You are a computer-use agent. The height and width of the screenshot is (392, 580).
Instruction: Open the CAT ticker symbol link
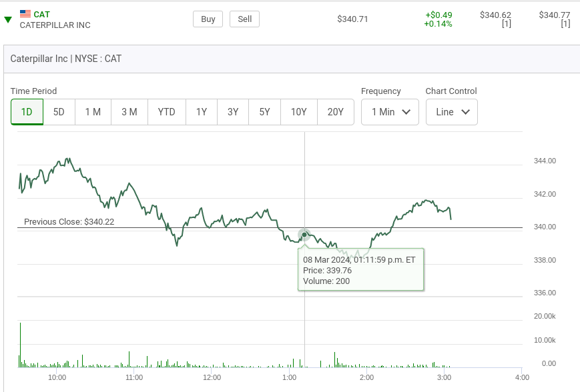(41, 15)
